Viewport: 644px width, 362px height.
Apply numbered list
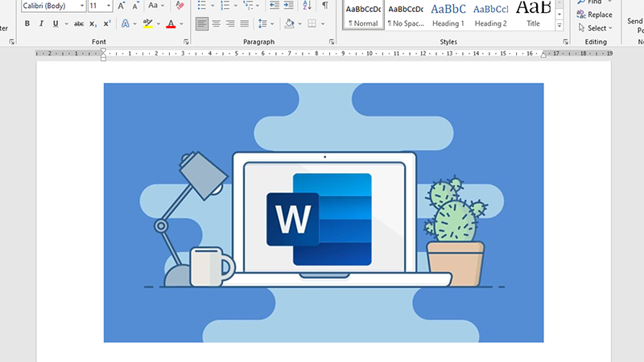click(x=225, y=6)
